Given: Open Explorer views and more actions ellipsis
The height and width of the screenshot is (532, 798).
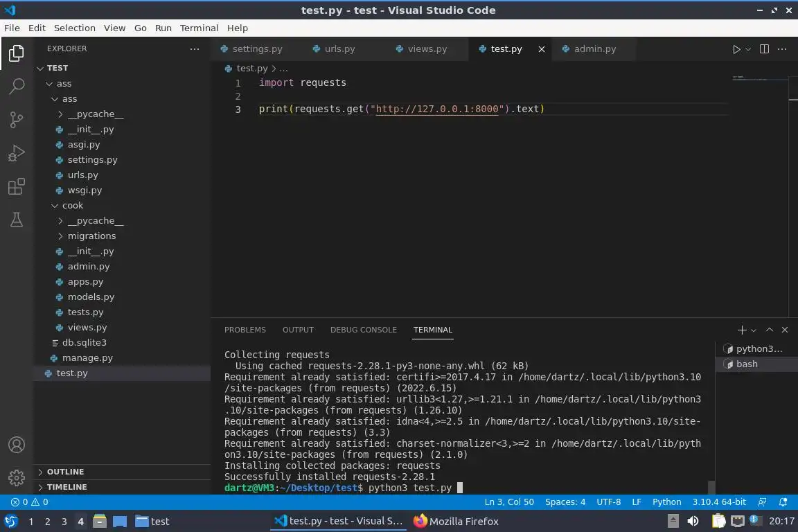Looking at the screenshot, I should [x=195, y=49].
